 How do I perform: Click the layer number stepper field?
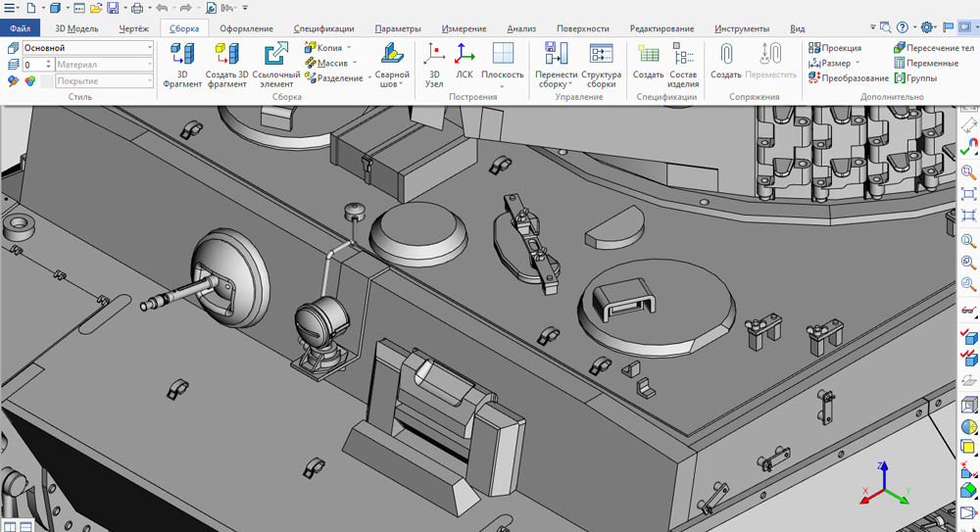pyautogui.click(x=37, y=65)
